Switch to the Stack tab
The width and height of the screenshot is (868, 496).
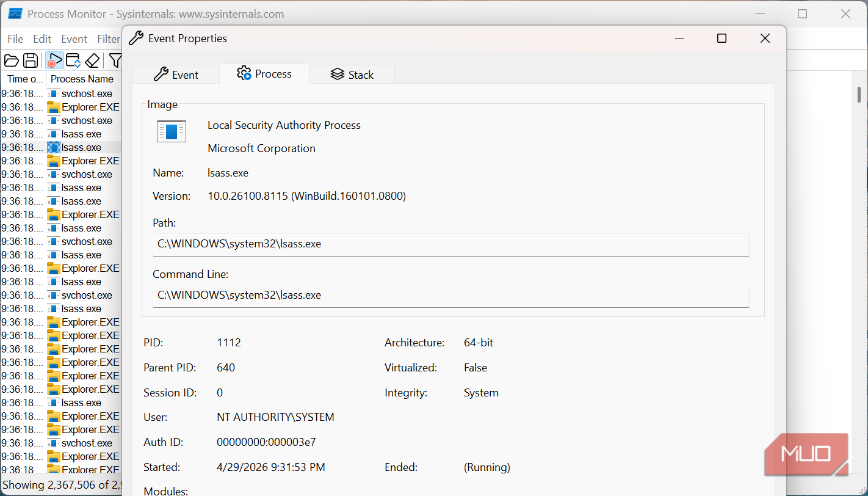click(x=352, y=75)
